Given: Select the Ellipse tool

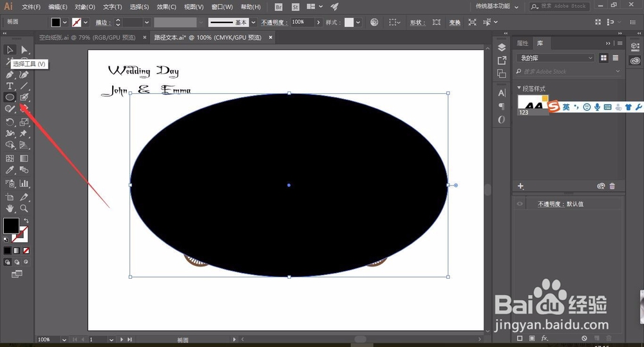Looking at the screenshot, I should [x=10, y=97].
